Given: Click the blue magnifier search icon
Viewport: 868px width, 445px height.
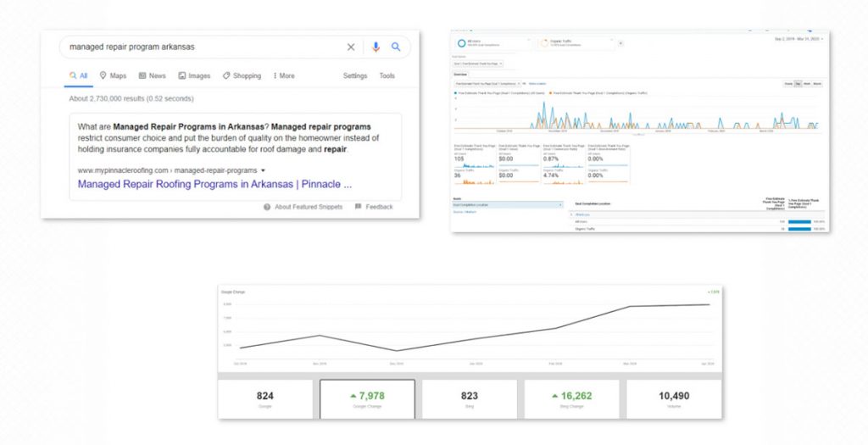Looking at the screenshot, I should coord(396,47).
